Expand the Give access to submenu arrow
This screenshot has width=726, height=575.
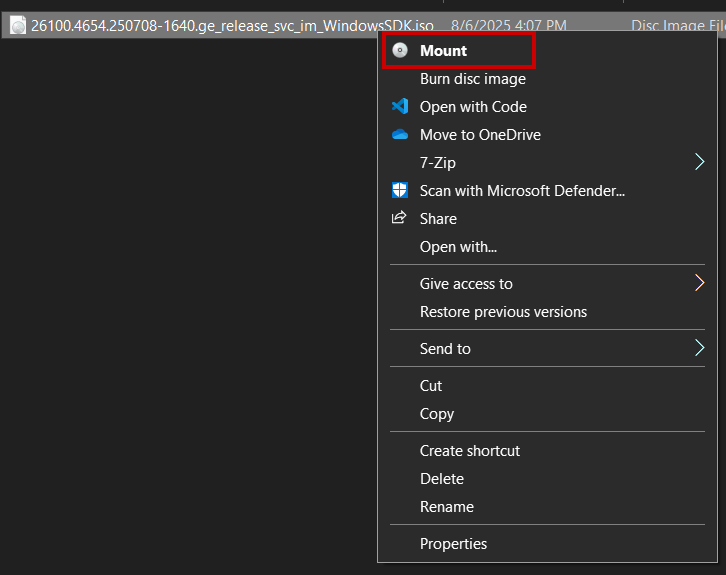click(699, 284)
